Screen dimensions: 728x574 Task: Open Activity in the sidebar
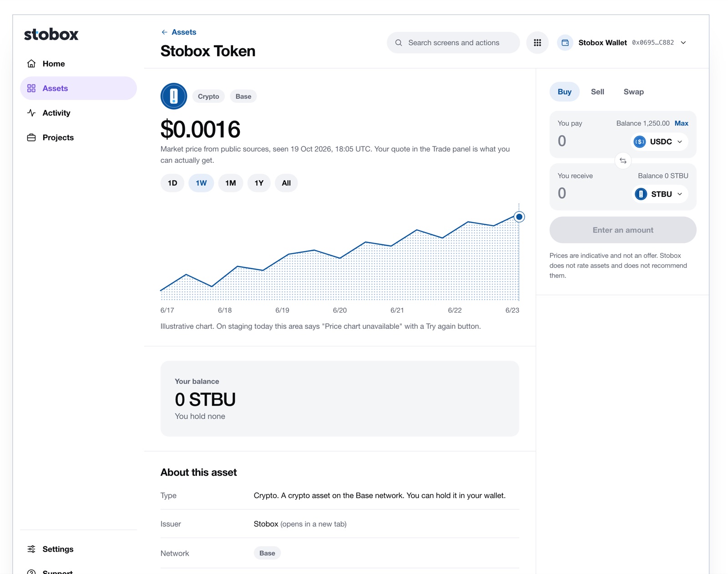(x=78, y=113)
